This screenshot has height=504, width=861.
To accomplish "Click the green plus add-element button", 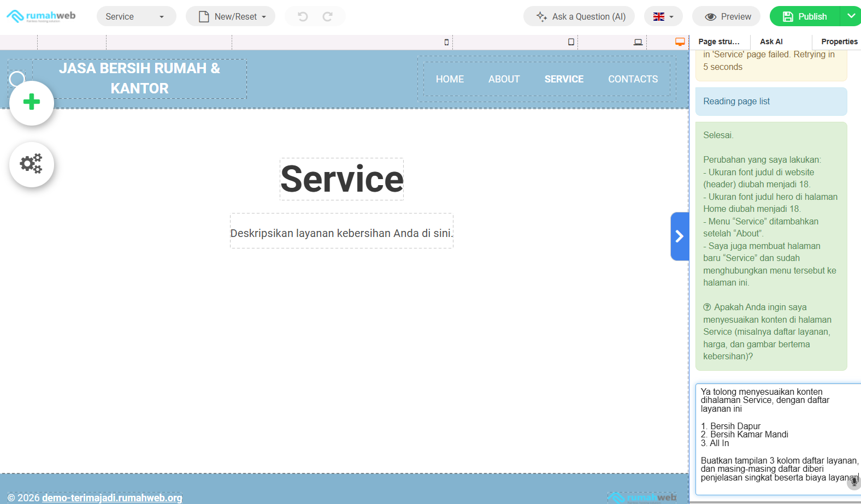I will pos(32,103).
